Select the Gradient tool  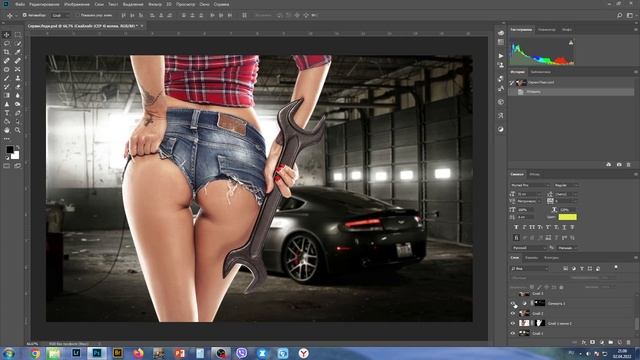point(7,95)
